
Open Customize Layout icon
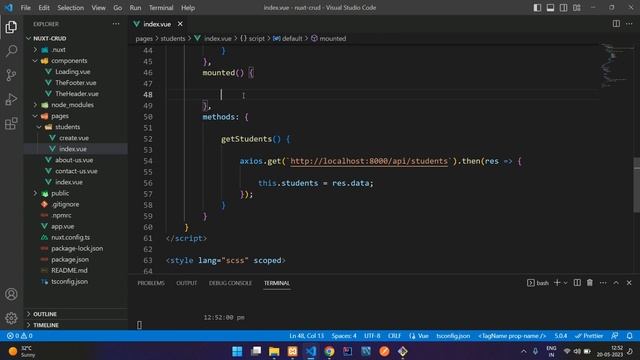click(x=576, y=8)
